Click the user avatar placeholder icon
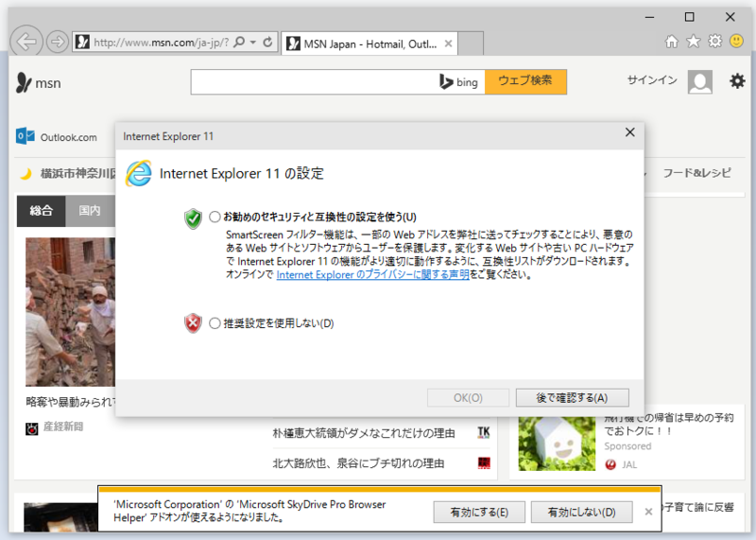Image resolution: width=756 pixels, height=540 pixels. coord(700,81)
